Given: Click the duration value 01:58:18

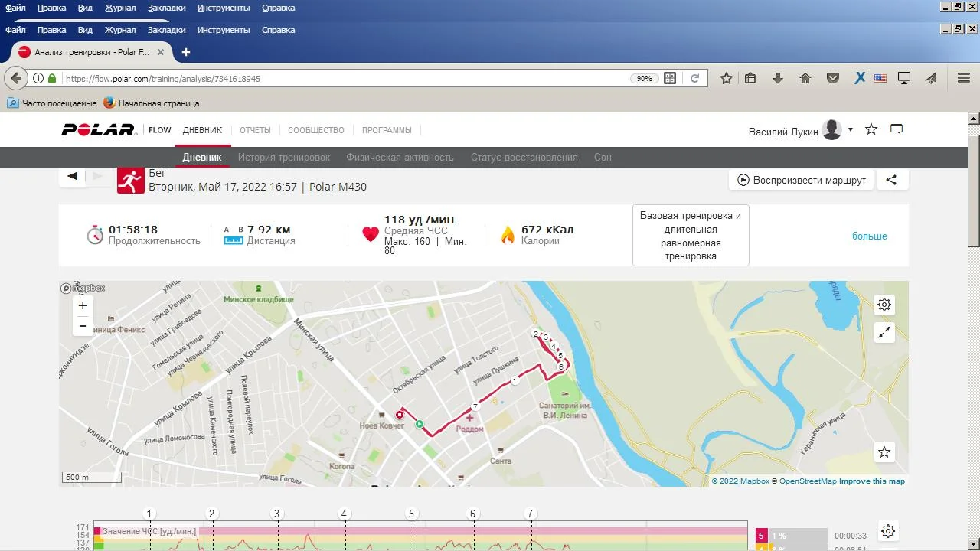Looking at the screenshot, I should click(133, 230).
